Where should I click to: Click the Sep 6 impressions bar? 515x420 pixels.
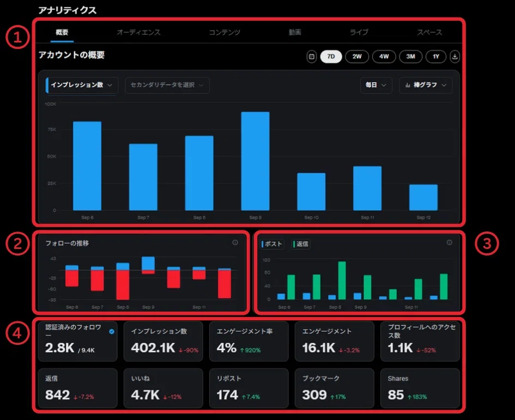[x=87, y=166]
